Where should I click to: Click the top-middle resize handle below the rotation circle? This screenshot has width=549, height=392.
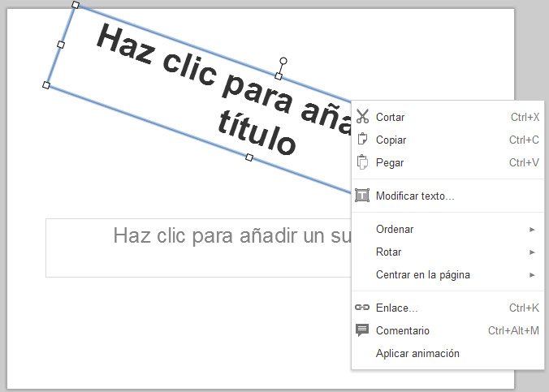coord(279,76)
